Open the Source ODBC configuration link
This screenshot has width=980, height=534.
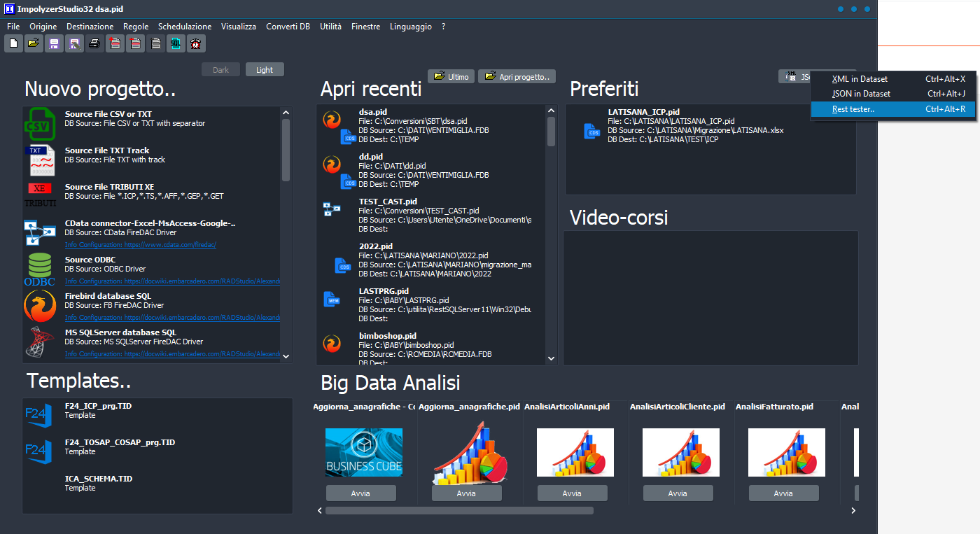(172, 281)
